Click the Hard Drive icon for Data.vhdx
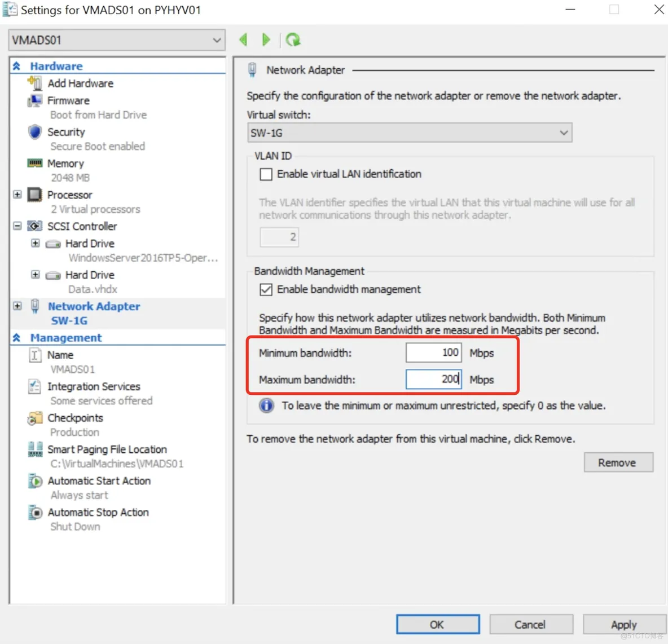668x644 pixels. tap(53, 276)
